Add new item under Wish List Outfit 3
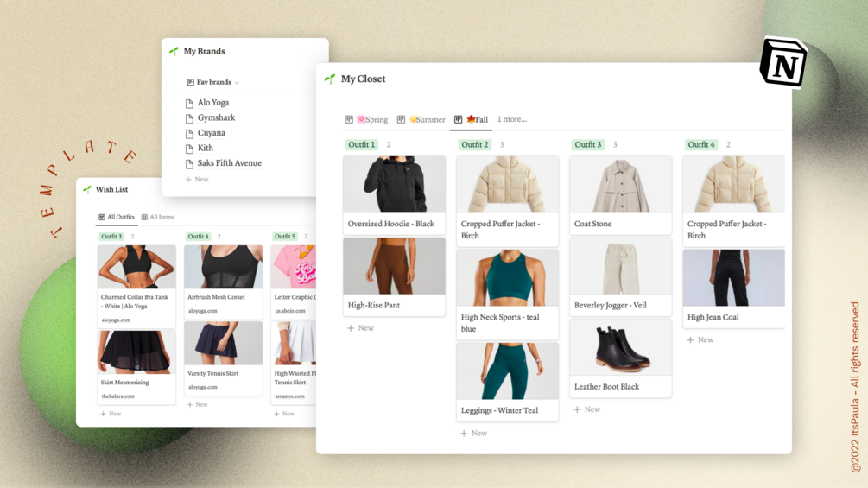 click(111, 414)
